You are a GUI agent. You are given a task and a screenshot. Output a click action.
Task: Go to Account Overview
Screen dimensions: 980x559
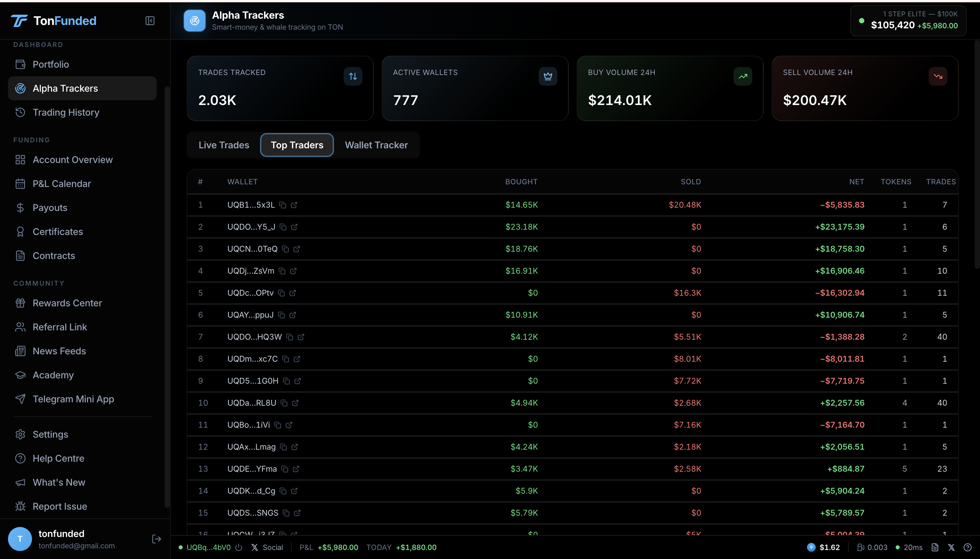pos(82,160)
